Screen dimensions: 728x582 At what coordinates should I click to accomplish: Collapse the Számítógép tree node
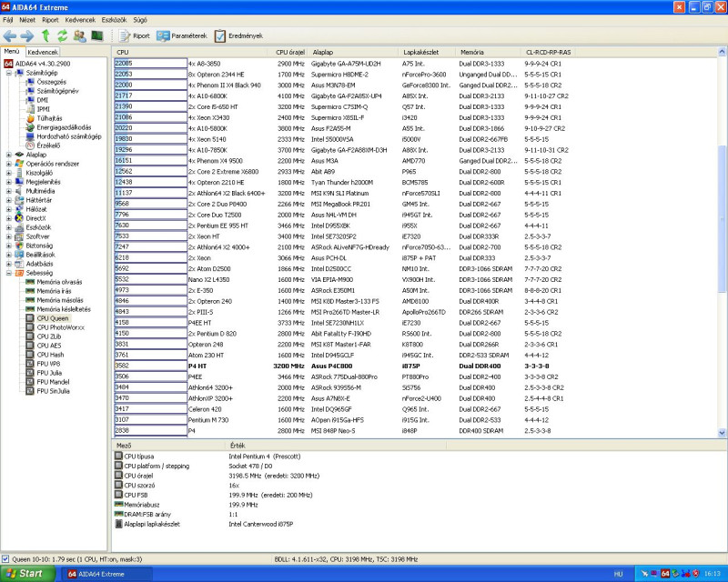pos(9,73)
